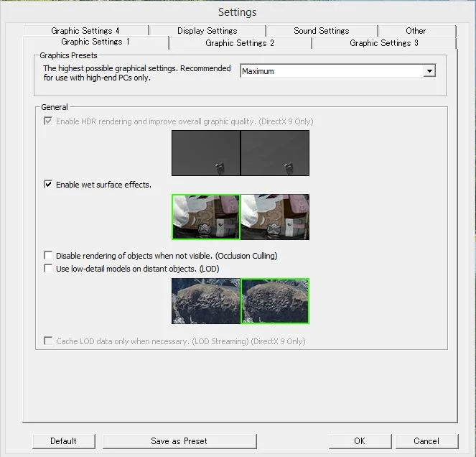Open the Graphics Presets dropdown arrow
Image resolution: width=476 pixels, height=457 pixels.
coord(429,71)
